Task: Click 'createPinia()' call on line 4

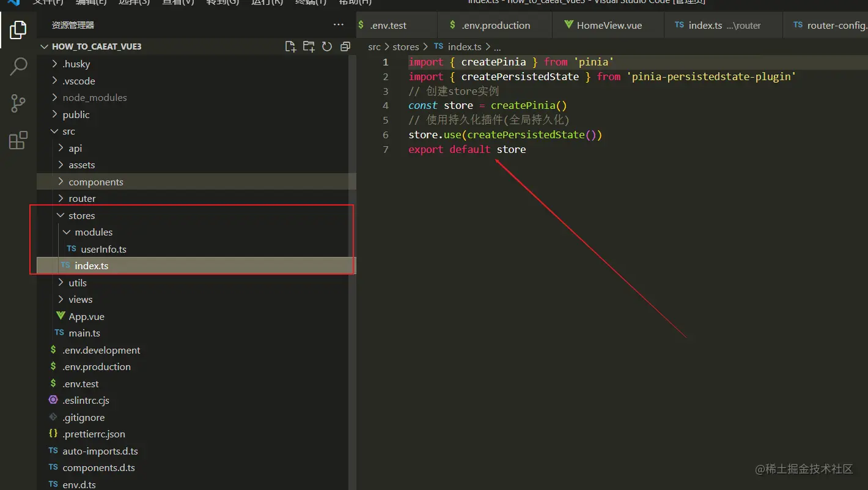Action: coord(529,106)
